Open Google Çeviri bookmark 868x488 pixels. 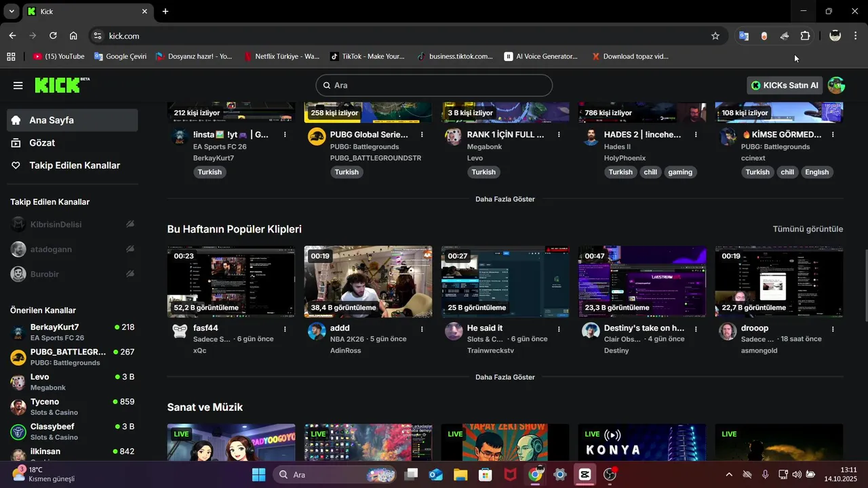tap(121, 57)
